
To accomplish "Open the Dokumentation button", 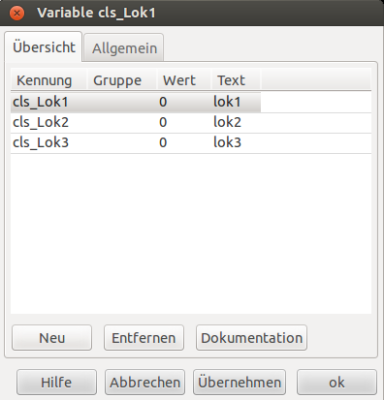I will click(x=252, y=338).
